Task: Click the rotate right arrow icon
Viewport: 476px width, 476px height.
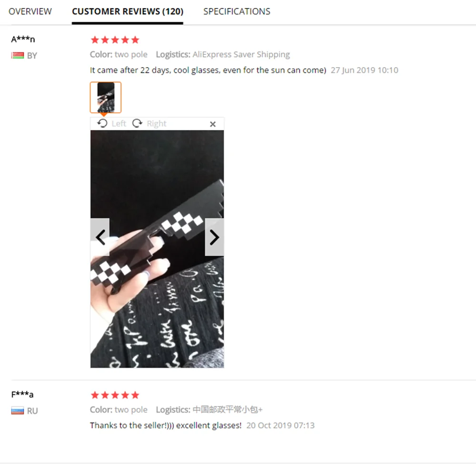Action: click(x=137, y=123)
